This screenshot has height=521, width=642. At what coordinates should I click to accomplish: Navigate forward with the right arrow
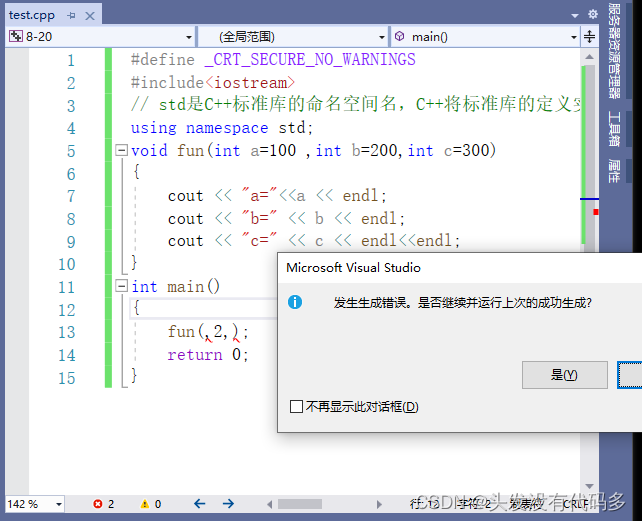(x=228, y=503)
